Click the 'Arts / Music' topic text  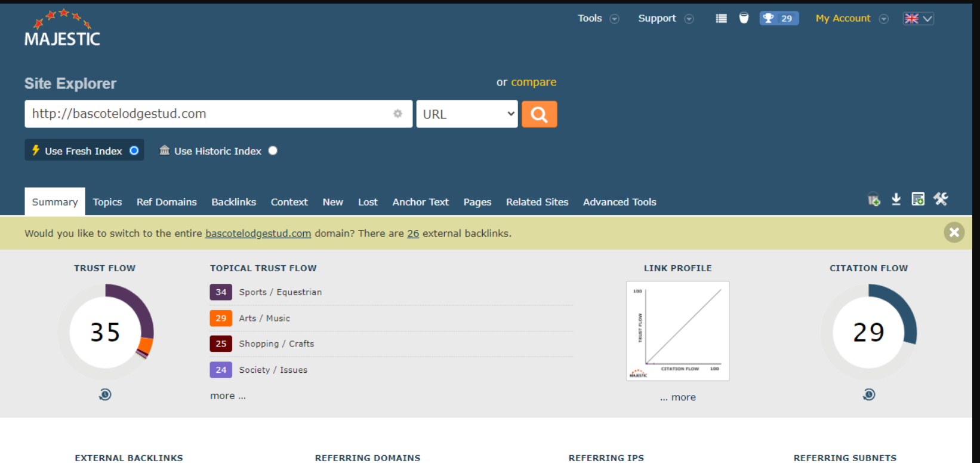(x=264, y=318)
